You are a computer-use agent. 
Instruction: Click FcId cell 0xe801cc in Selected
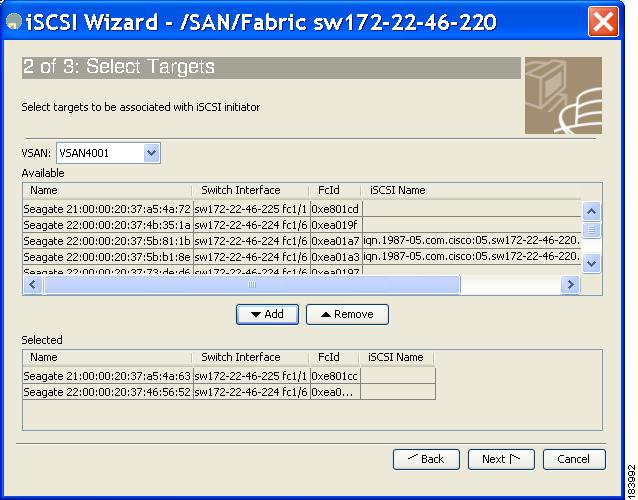335,376
